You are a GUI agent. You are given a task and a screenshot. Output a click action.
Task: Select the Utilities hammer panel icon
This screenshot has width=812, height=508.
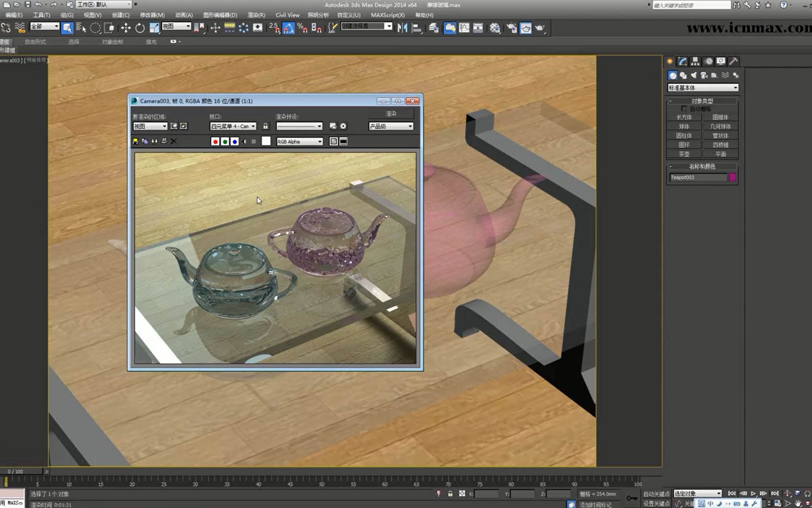pyautogui.click(x=733, y=61)
